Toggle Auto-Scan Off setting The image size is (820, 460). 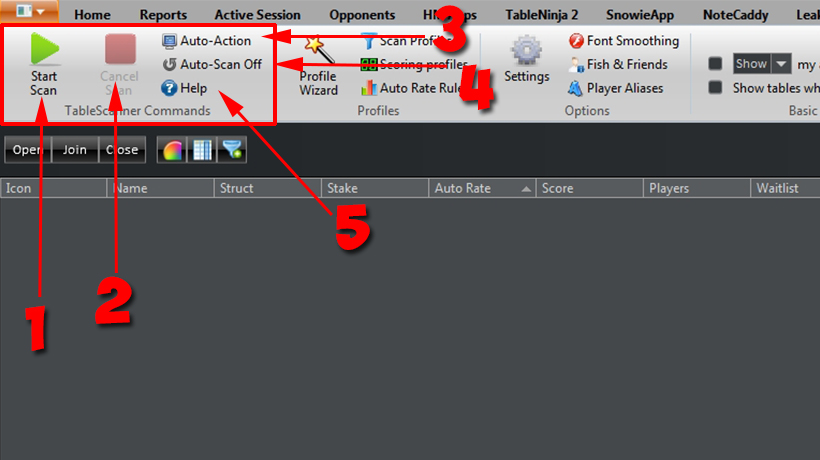pos(212,64)
